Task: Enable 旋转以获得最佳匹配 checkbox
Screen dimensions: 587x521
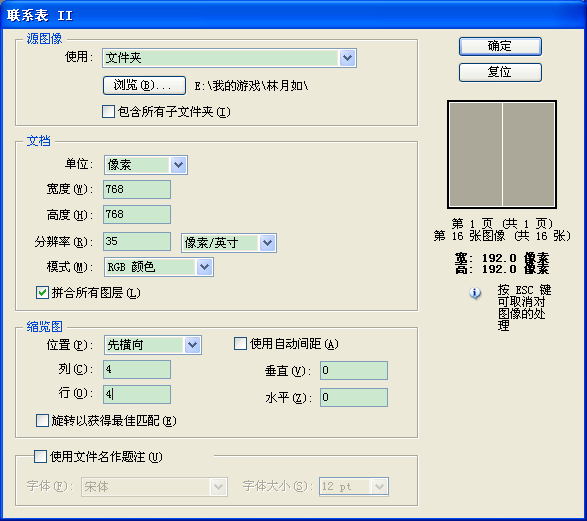Action: (42, 421)
